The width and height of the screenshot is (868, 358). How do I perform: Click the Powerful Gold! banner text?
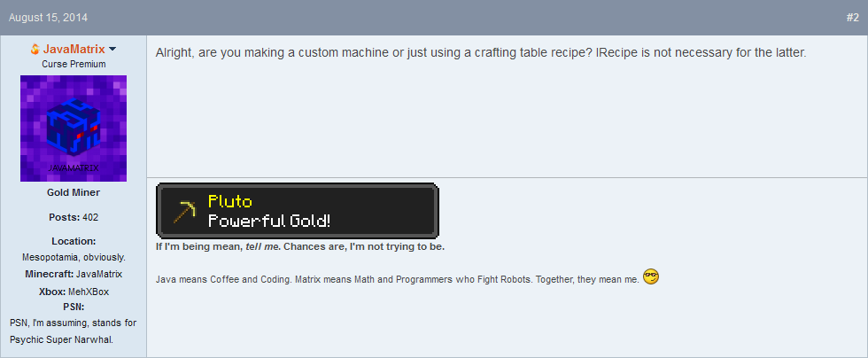pyautogui.click(x=269, y=222)
